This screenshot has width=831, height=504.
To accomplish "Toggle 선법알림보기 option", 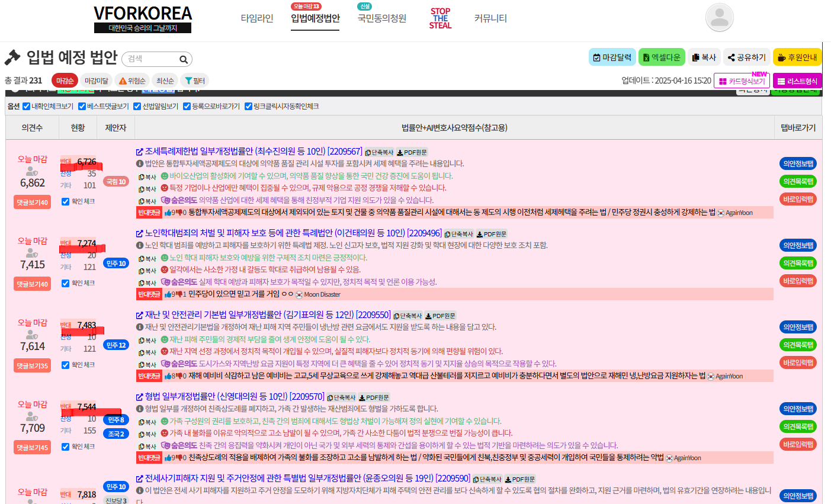I will pos(137,107).
